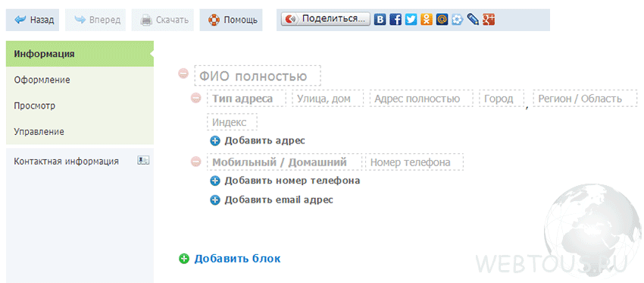
Task: Click the Улица, дом field
Action: (328, 99)
